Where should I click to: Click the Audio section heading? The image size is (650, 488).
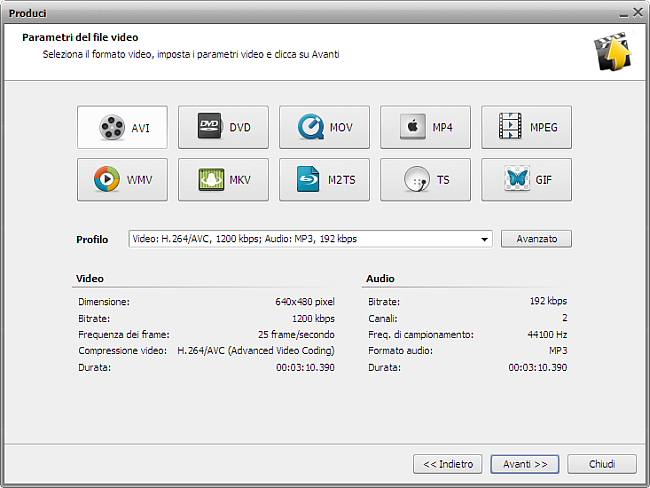(380, 279)
